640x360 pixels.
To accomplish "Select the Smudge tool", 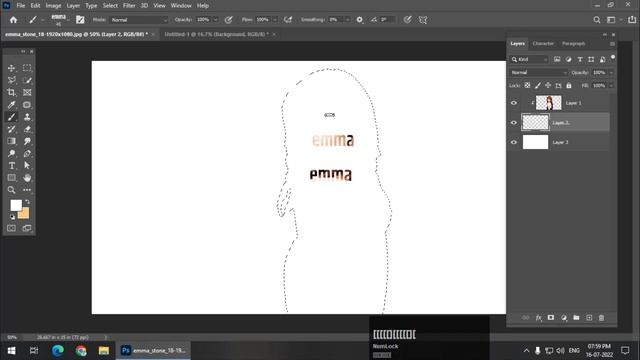I will tap(27, 141).
